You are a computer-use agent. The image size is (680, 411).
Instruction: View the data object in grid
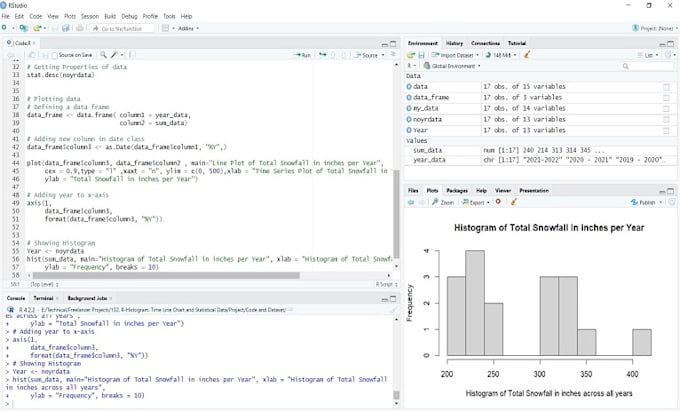(666, 87)
